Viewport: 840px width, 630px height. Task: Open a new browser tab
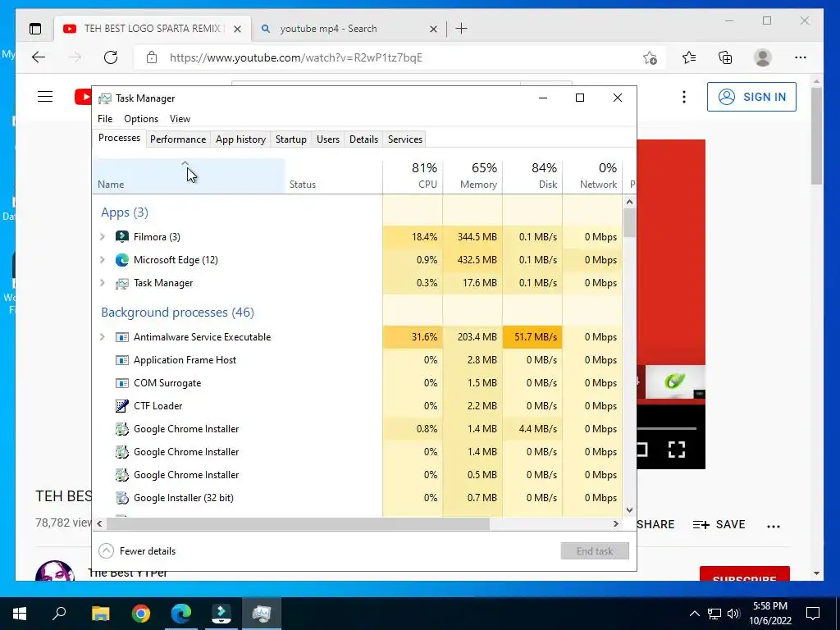click(x=461, y=29)
